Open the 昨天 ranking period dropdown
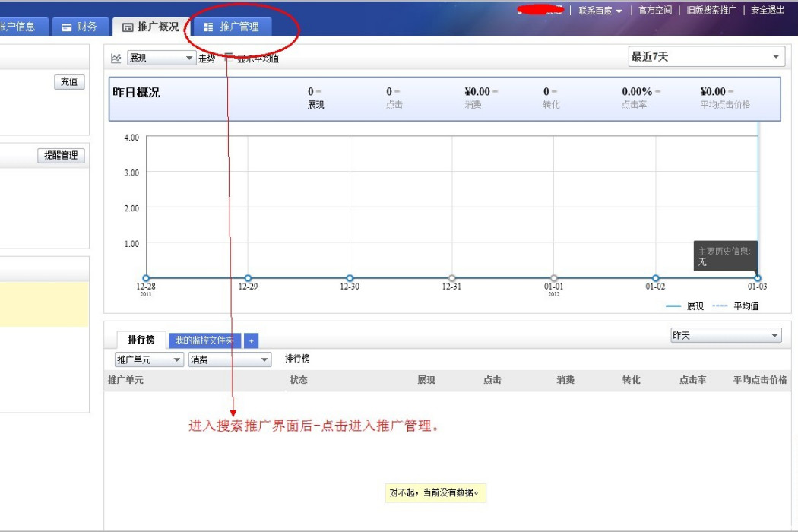Viewport: 798px width, 532px height. 726,335
